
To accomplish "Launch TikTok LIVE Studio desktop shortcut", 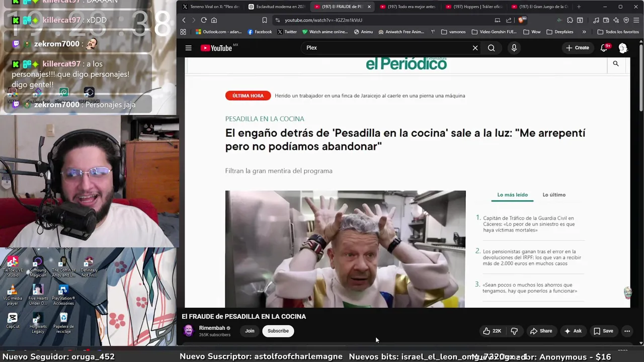I will click(x=13, y=267).
